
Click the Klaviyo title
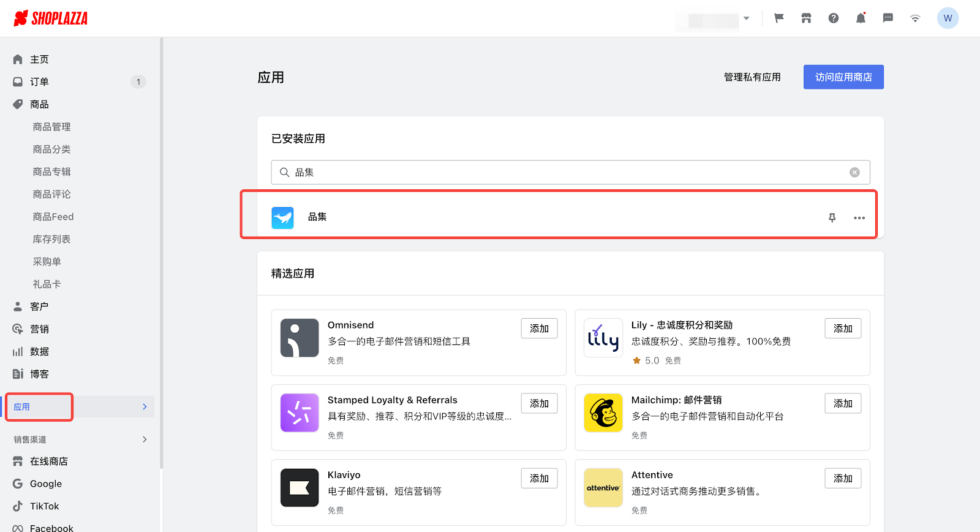(344, 474)
